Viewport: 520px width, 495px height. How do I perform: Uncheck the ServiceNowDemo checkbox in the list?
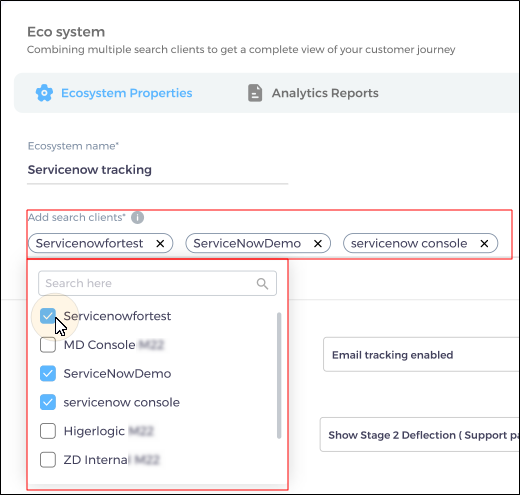click(x=48, y=373)
